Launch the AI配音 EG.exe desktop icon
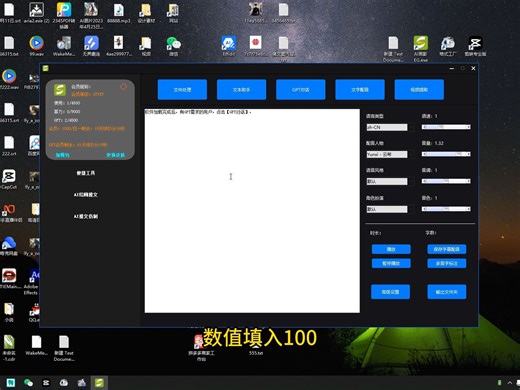This screenshot has width=520, height=390. click(x=421, y=49)
